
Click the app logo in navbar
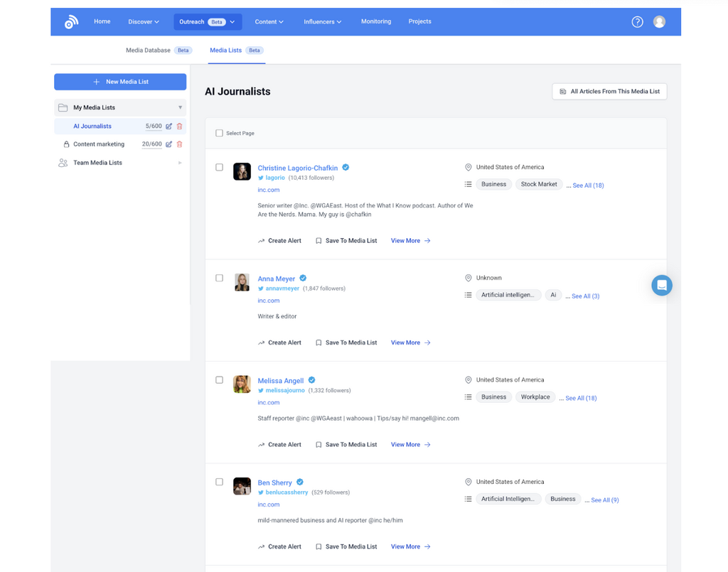pyautogui.click(x=71, y=22)
